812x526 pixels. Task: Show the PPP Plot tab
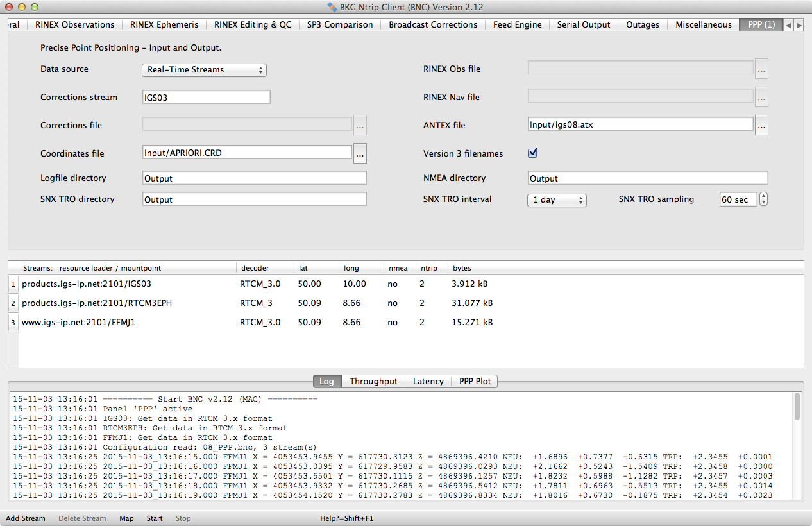pos(475,381)
